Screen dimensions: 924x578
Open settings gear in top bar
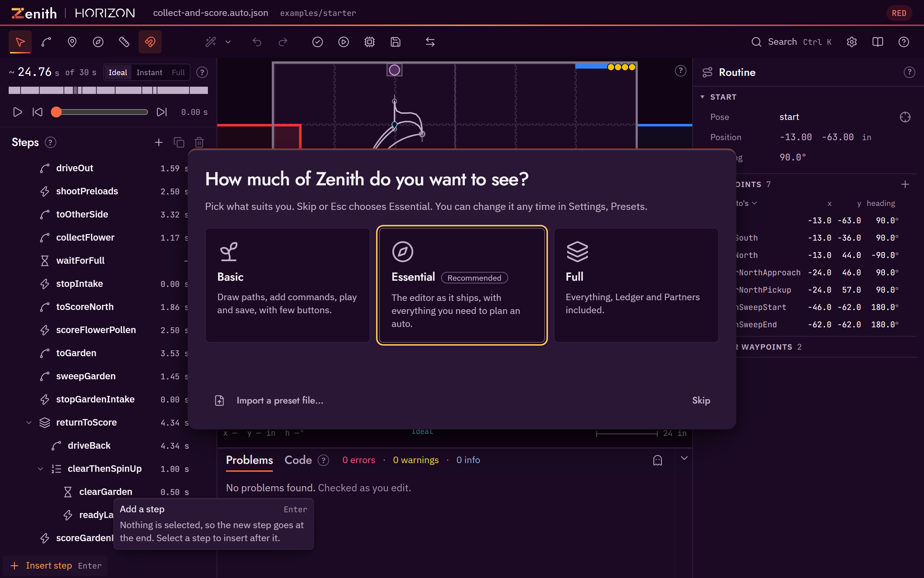[852, 42]
